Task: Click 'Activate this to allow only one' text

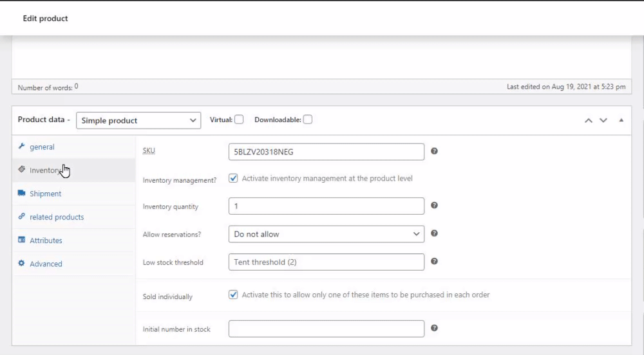Action: (366, 295)
